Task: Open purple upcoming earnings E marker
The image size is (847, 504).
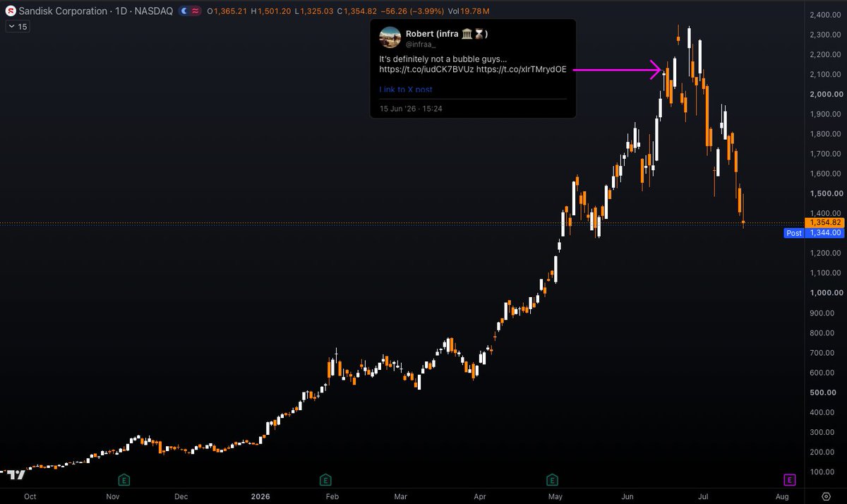Action: (789, 480)
